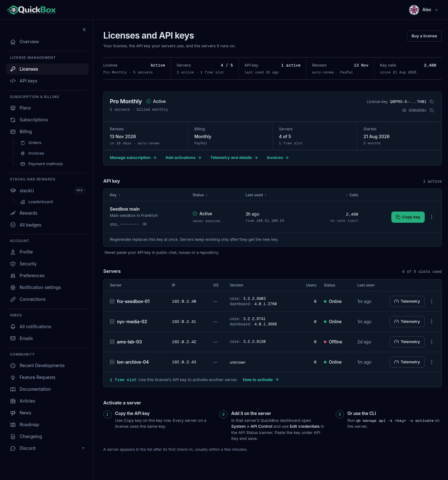
Task: Open the Changelog page
Action: [x=47, y=436]
